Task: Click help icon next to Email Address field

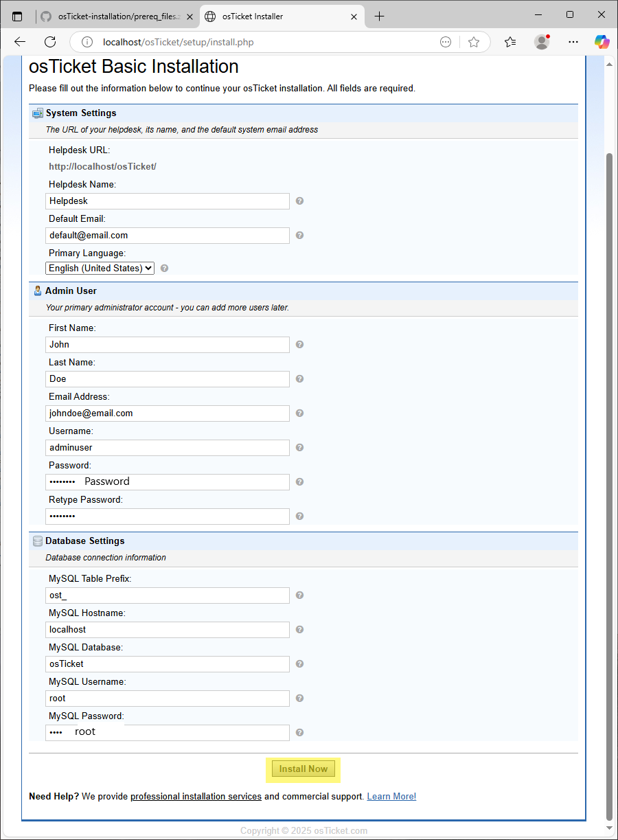Action: pos(299,413)
